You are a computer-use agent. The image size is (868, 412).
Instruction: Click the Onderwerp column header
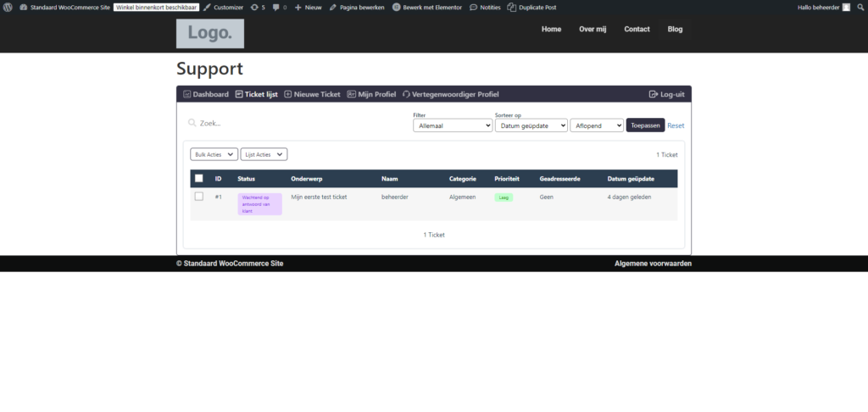307,179
